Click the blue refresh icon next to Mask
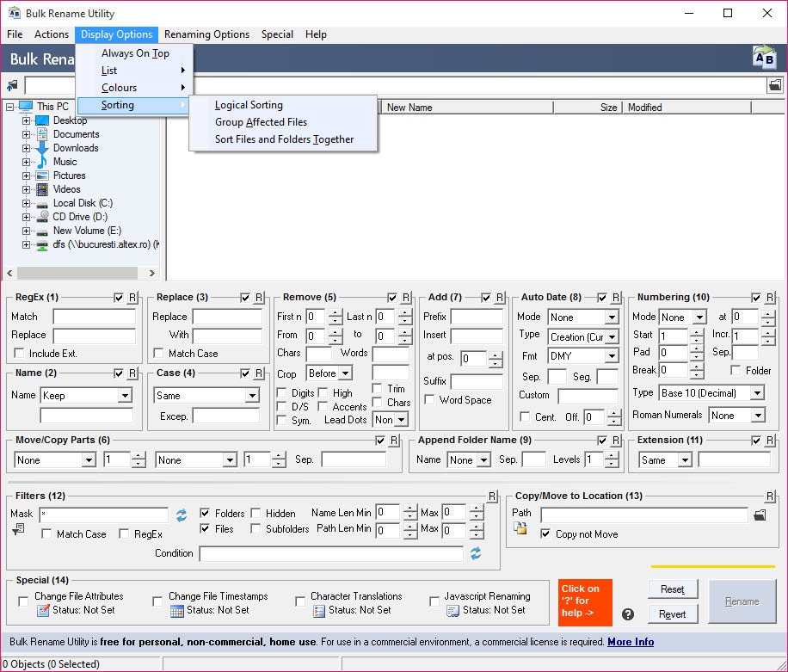The image size is (788, 672). pyautogui.click(x=182, y=515)
